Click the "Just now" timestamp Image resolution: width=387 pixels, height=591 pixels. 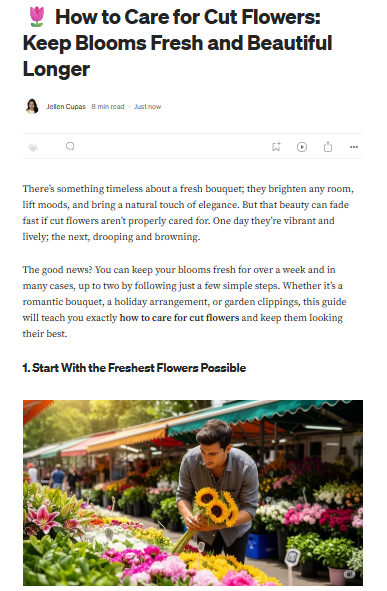click(147, 107)
